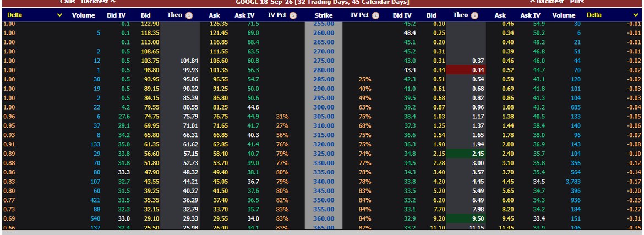644x235 pixels.
Task: Open the calls-side Delta column dropdown
Action: 59,15
